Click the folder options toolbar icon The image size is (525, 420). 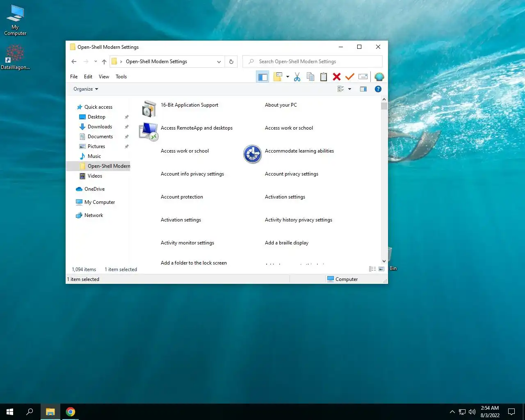click(278, 77)
